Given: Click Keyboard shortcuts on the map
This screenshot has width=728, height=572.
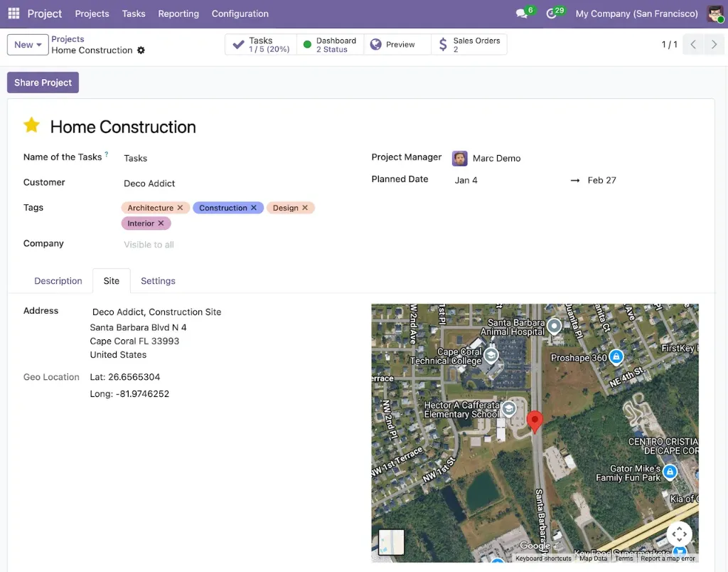Looking at the screenshot, I should pos(543,558).
